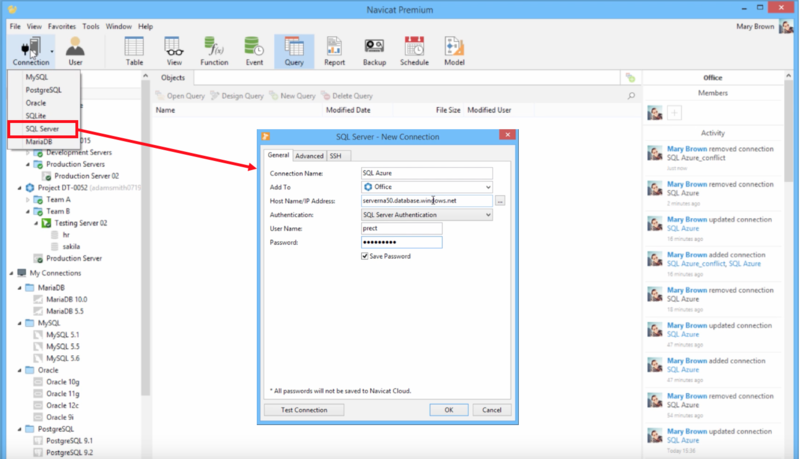The height and width of the screenshot is (459, 800).
Task: Click the browse button beside the Host Name field
Action: [500, 201]
